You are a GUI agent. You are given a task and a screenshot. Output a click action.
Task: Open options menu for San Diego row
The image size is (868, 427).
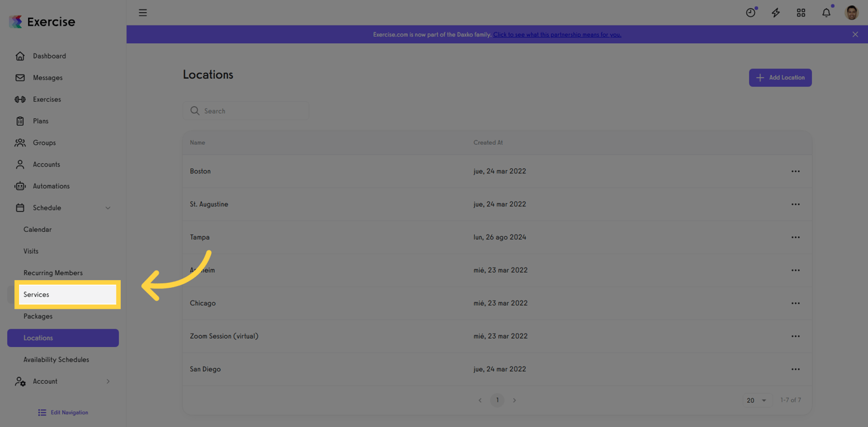[796, 369]
